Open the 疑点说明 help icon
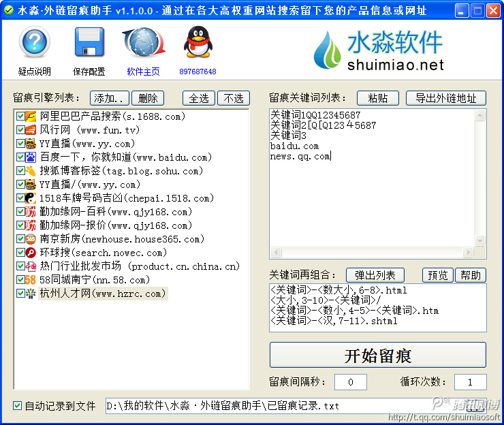The width and height of the screenshot is (504, 425). [34, 42]
